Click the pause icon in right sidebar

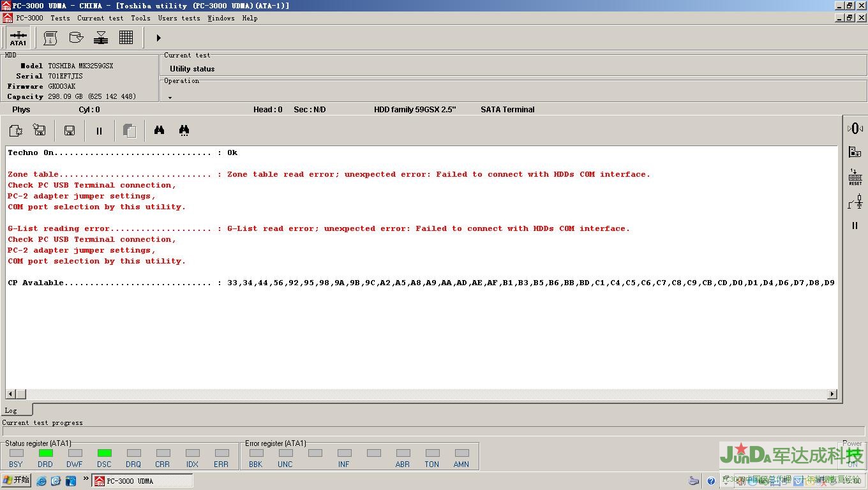(x=855, y=225)
